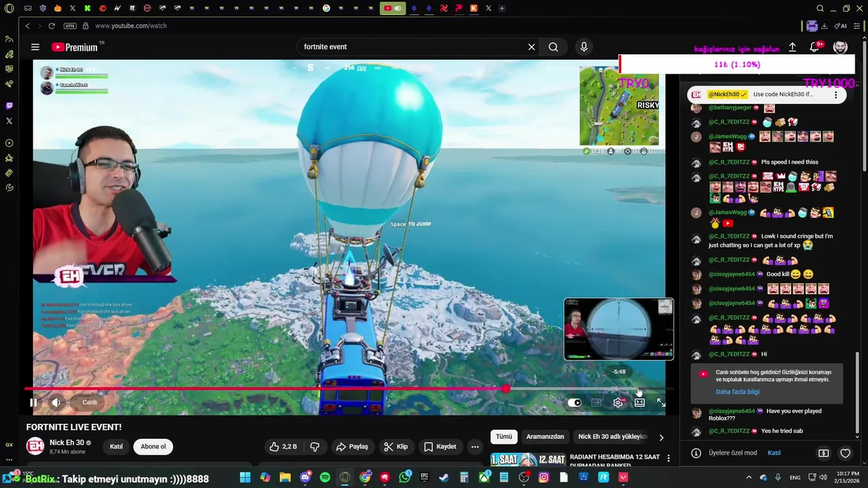
Task: Open Super Chat dollar button
Action: (823, 453)
